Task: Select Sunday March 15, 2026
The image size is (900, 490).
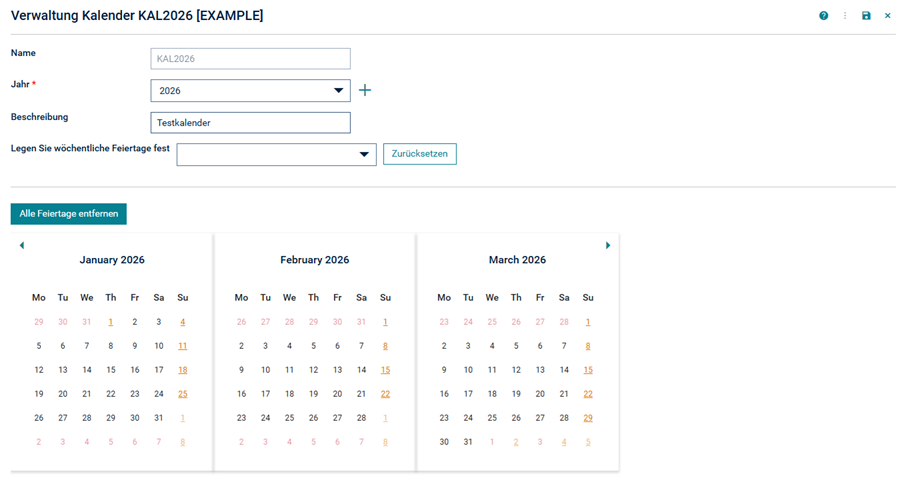Action: 588,370
